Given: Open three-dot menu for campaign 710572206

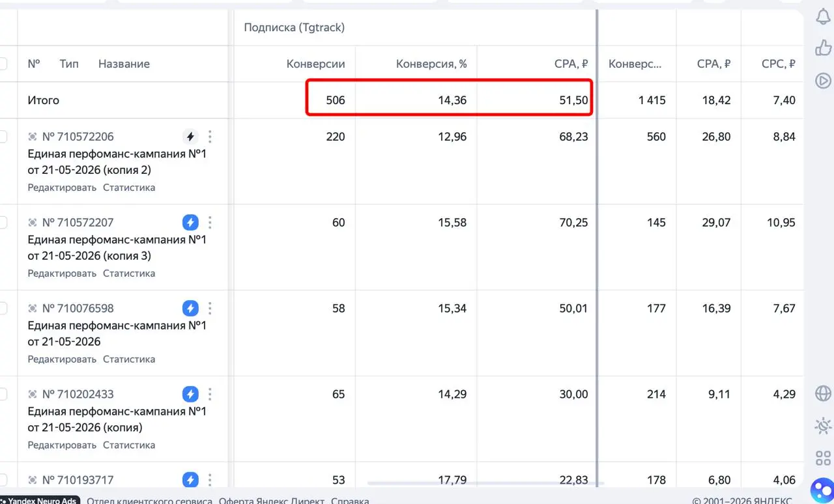Looking at the screenshot, I should 210,137.
